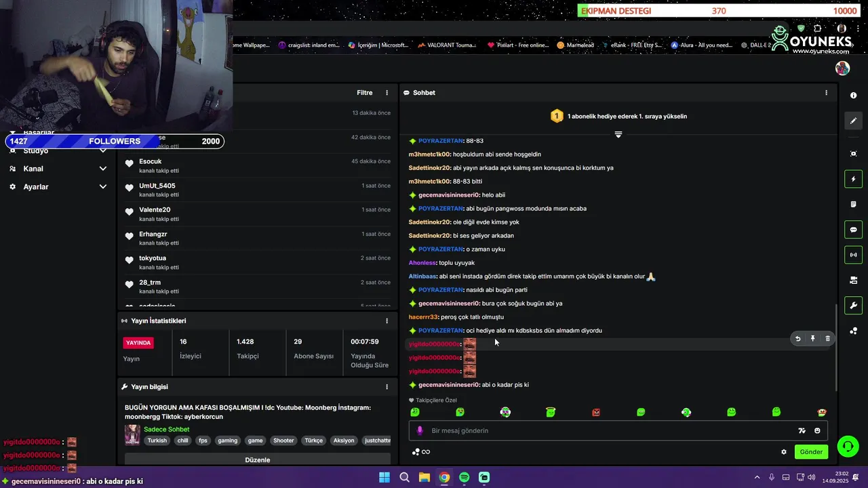The width and height of the screenshot is (868, 488).
Task: Click the Gönder send button
Action: [x=811, y=452]
